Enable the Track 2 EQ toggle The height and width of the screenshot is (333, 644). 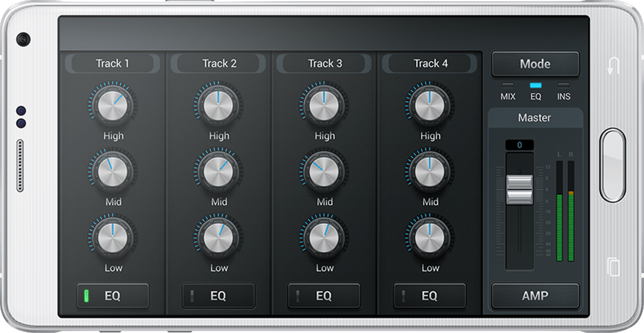[x=218, y=296]
